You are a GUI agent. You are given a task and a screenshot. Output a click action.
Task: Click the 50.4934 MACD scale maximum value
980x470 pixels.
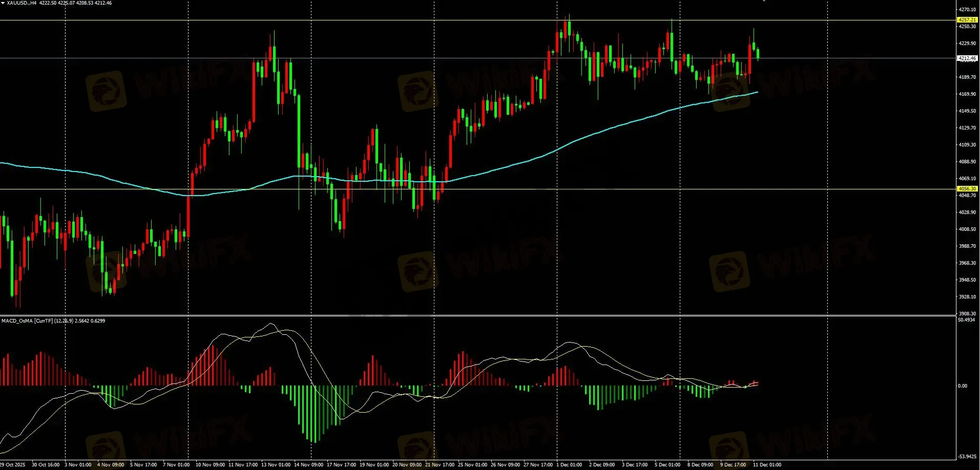coord(966,320)
